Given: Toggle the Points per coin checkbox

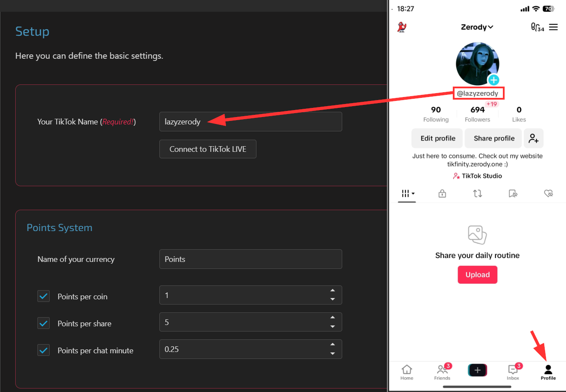Looking at the screenshot, I should pos(44,296).
